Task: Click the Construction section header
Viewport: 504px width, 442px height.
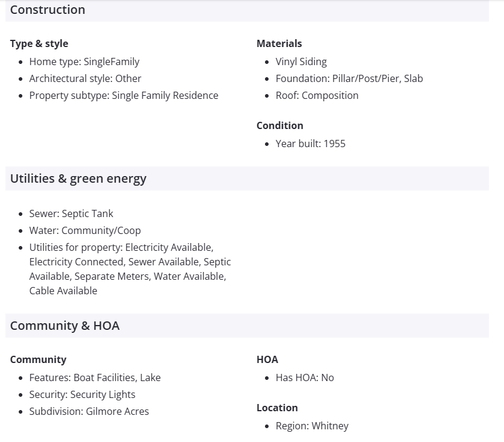Action: click(x=48, y=10)
